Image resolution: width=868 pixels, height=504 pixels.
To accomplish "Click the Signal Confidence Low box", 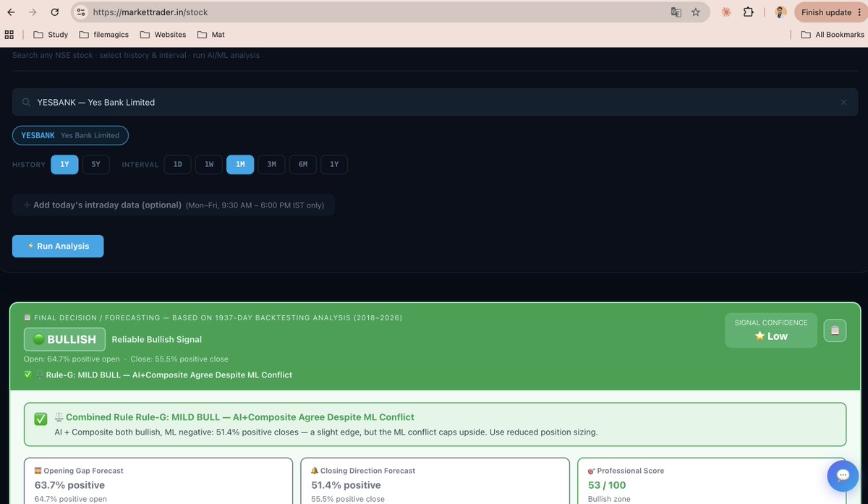I will 771,330.
